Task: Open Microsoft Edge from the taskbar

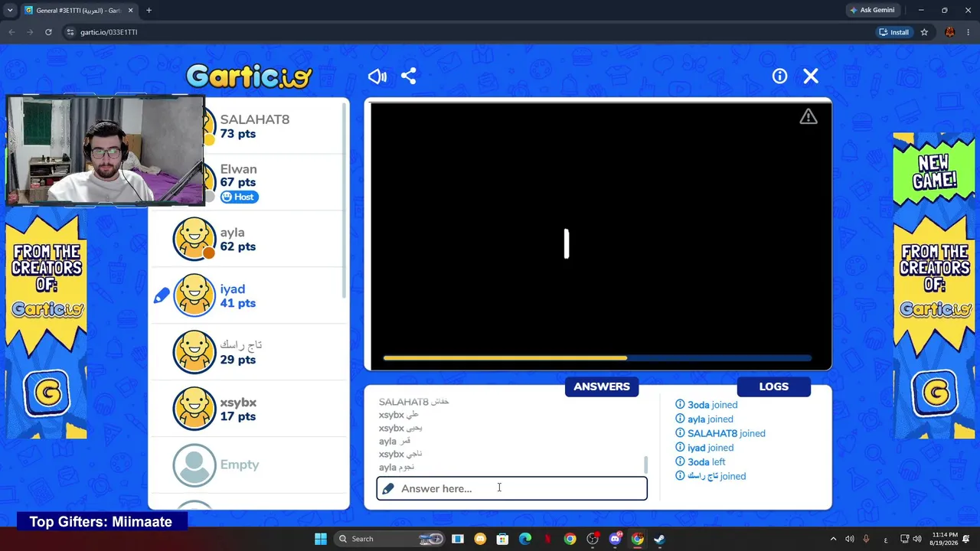Action: pyautogui.click(x=525, y=539)
